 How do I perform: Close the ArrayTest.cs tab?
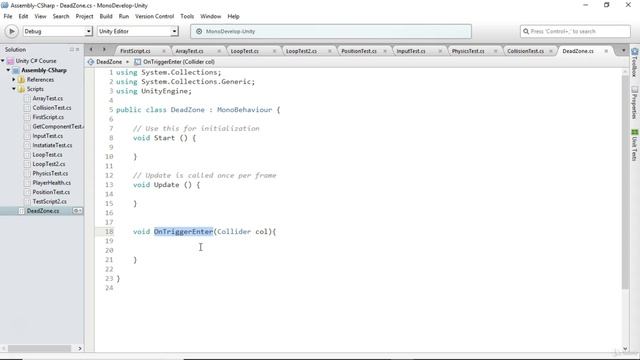pyautogui.click(x=219, y=51)
